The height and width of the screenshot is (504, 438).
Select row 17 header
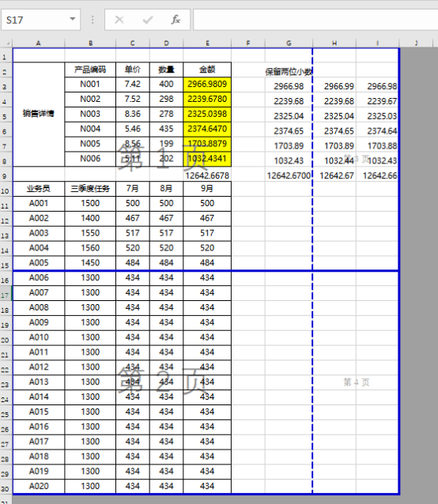tap(6, 293)
